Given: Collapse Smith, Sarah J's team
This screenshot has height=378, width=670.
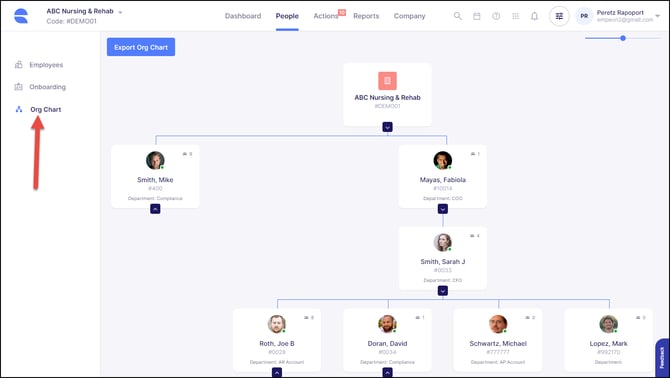Looking at the screenshot, I should (x=443, y=291).
